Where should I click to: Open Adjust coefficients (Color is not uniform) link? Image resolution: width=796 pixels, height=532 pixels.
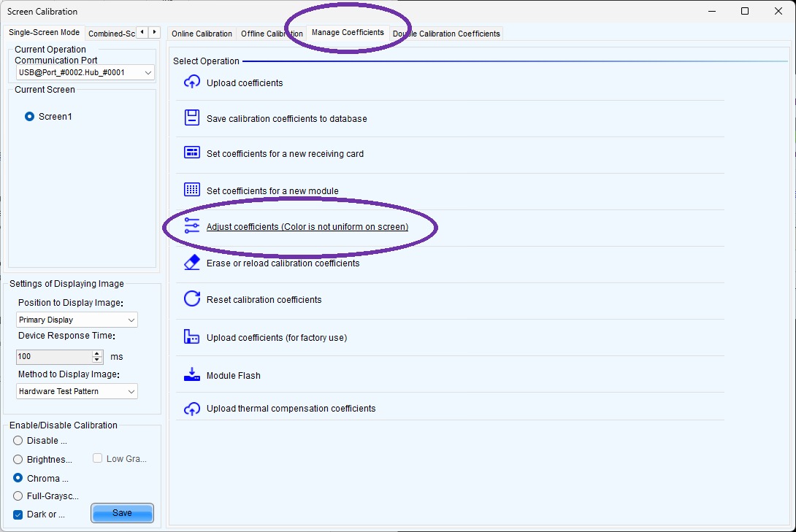coord(307,227)
